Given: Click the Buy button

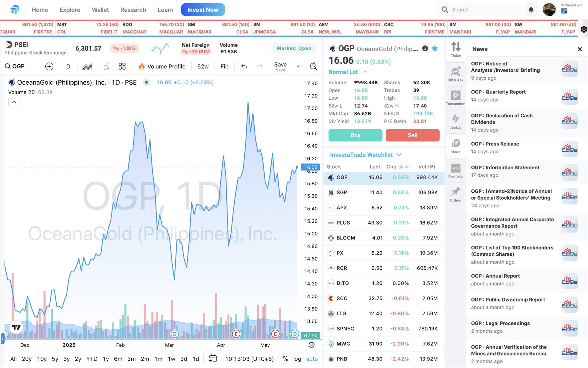Looking at the screenshot, I should tap(355, 135).
